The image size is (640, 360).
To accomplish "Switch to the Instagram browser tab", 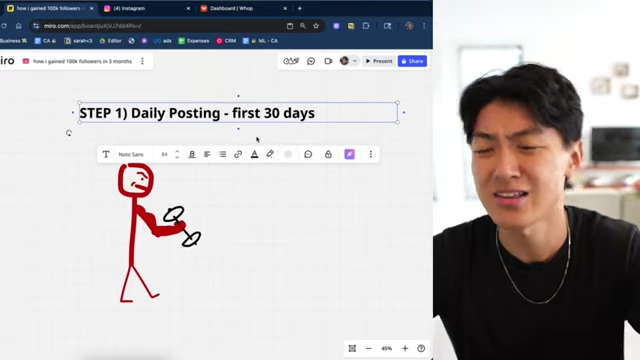I will (x=129, y=8).
